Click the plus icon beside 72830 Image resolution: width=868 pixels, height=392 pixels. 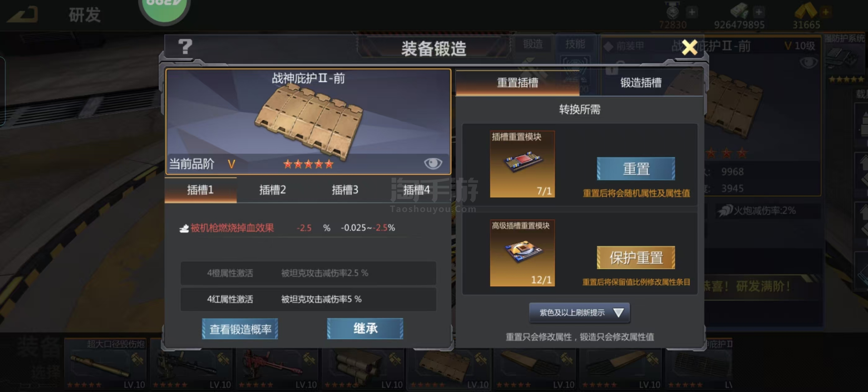pyautogui.click(x=692, y=12)
